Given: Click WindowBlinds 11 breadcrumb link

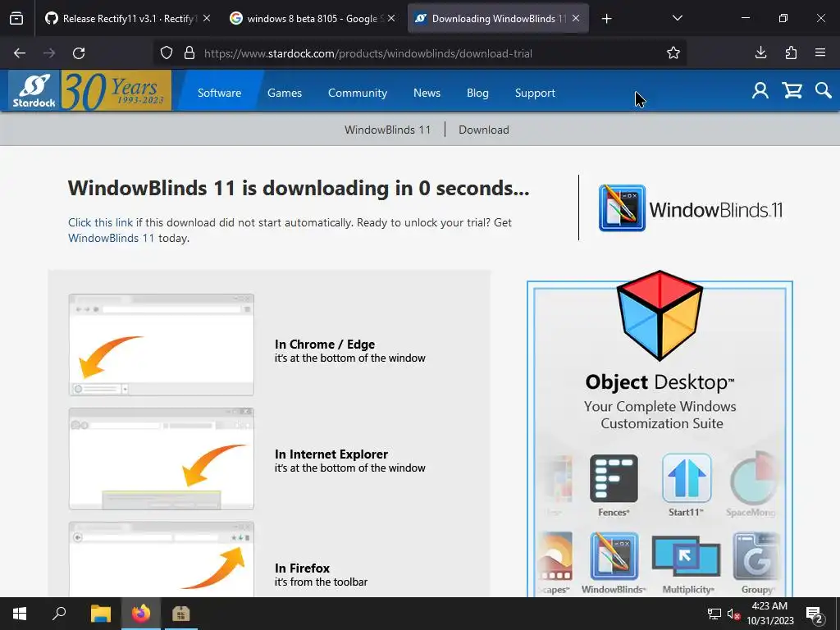Looking at the screenshot, I should click(387, 130).
